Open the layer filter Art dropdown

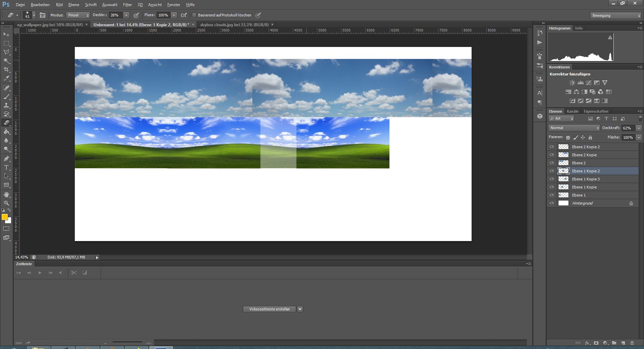[x=562, y=118]
